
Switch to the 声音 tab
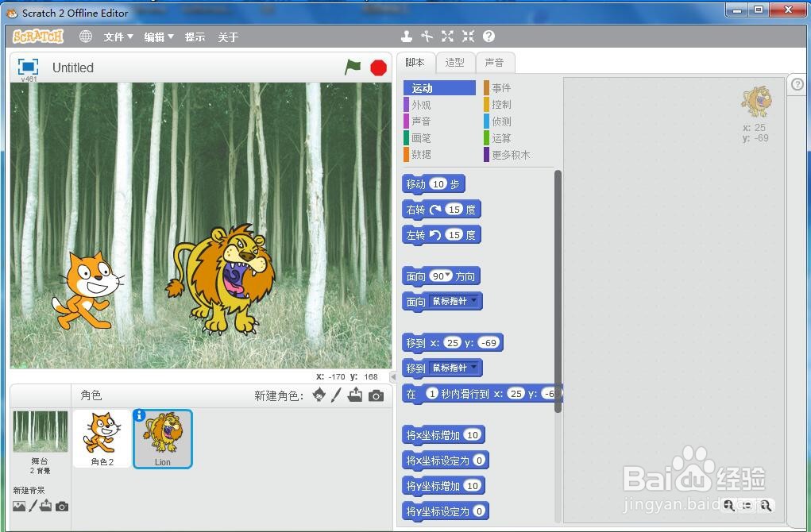click(494, 63)
